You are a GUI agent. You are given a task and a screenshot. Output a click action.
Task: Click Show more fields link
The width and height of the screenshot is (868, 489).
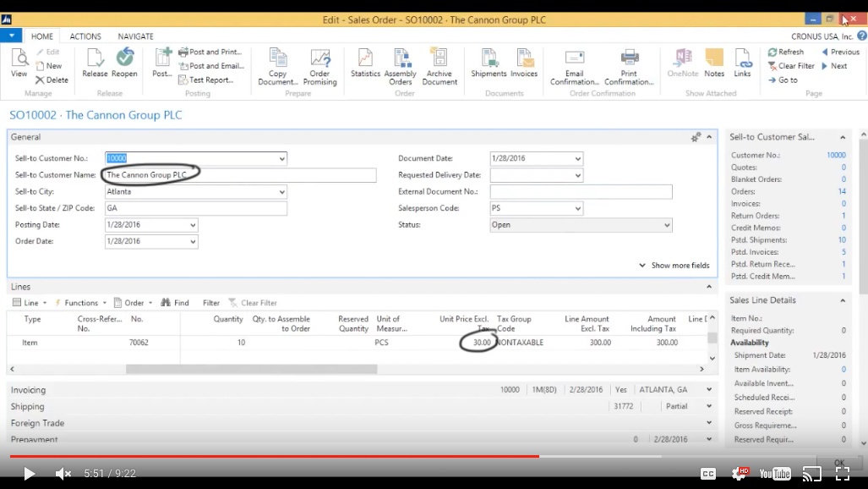674,266
